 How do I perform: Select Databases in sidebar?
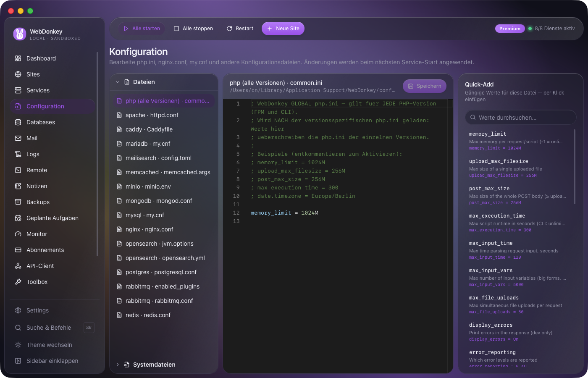(x=53, y=122)
